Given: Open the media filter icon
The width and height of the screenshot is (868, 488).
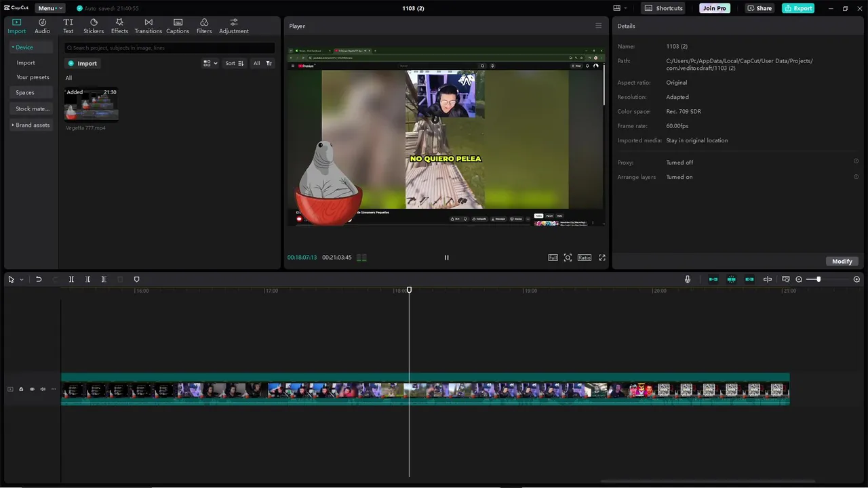Looking at the screenshot, I should (x=269, y=63).
